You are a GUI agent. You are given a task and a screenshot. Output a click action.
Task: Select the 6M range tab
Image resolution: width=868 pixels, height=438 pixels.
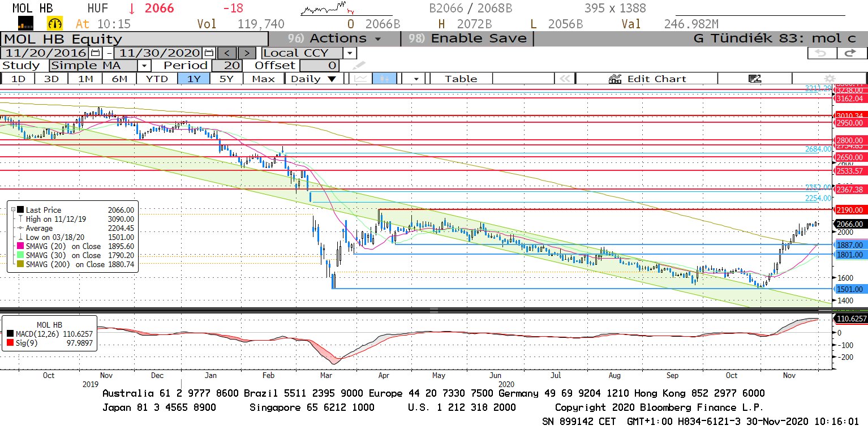119,79
